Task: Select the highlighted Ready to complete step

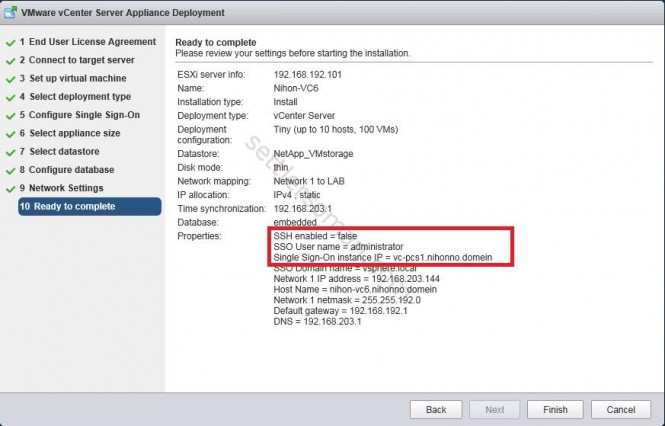Action: 74,206
